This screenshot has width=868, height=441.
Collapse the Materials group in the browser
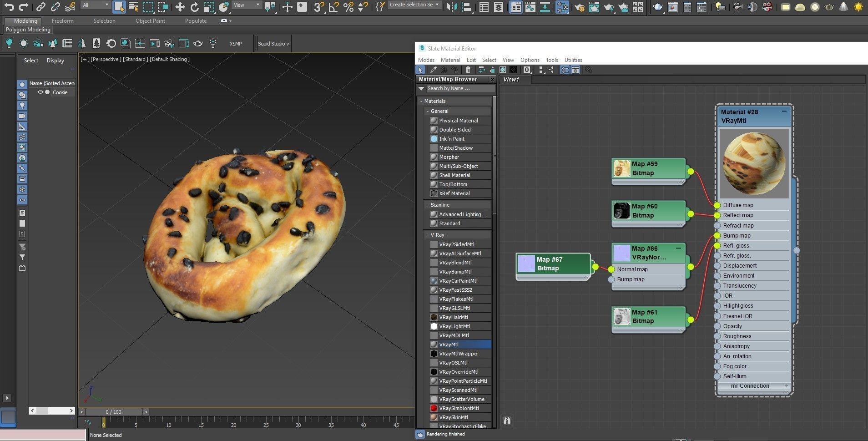421,101
